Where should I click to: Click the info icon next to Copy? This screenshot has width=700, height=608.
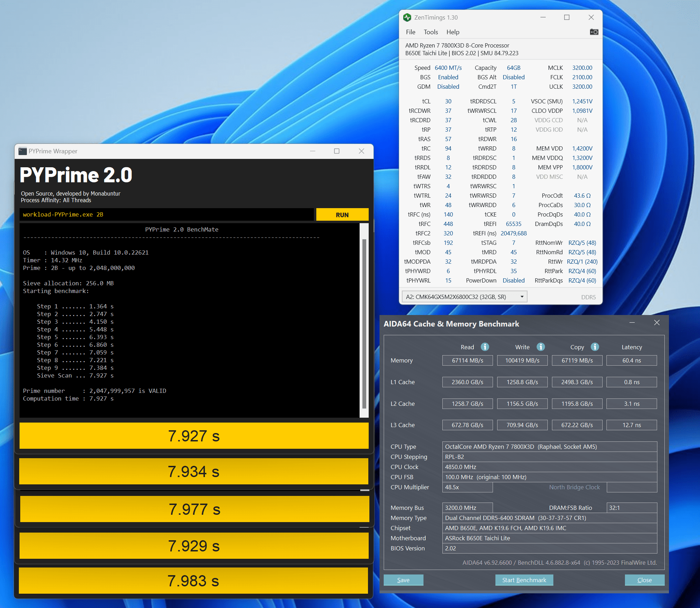click(x=595, y=347)
